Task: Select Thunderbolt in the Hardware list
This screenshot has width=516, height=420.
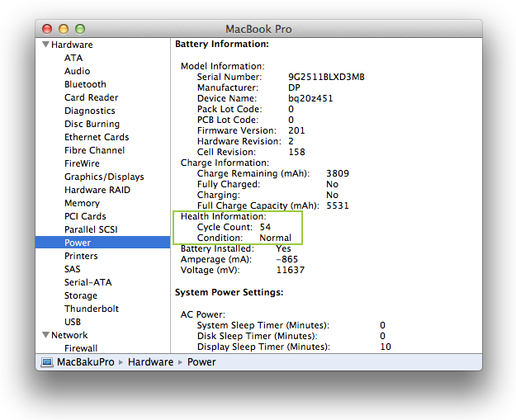Action: [92, 309]
